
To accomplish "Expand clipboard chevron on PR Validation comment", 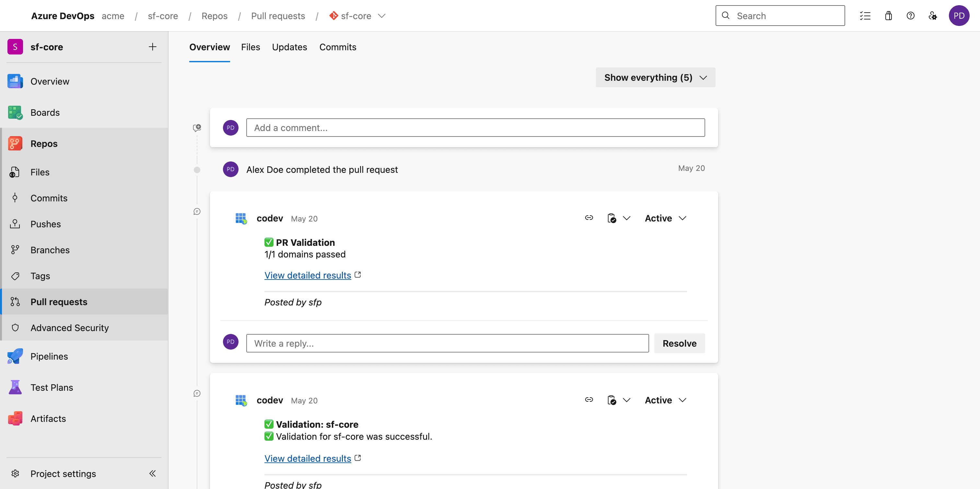I will coord(626,218).
